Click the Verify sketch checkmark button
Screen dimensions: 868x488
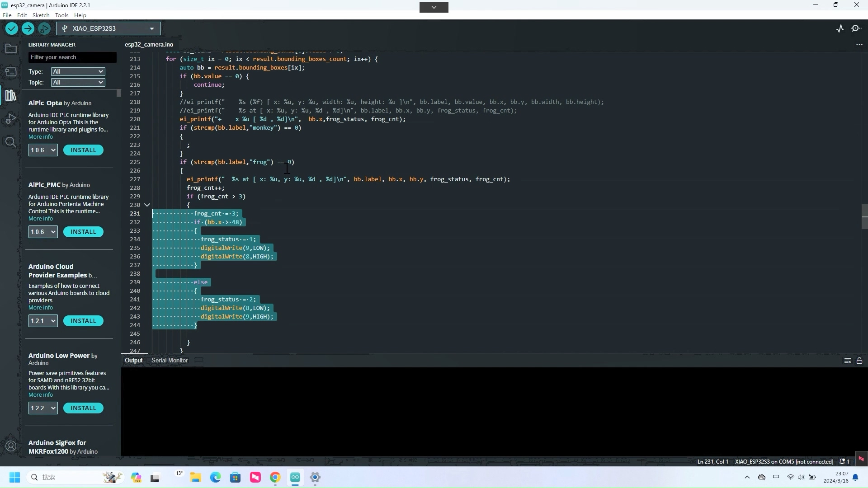pyautogui.click(x=12, y=28)
